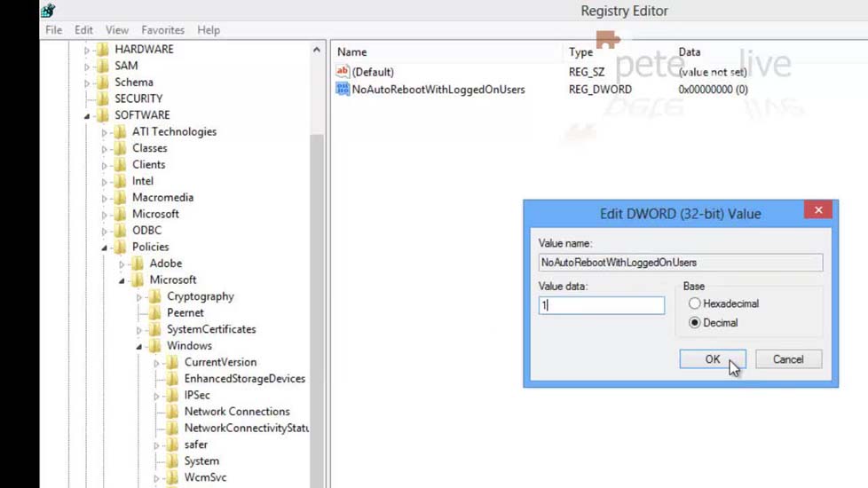Screen dimensions: 868x488
Task: Open the File menu
Action: [54, 30]
